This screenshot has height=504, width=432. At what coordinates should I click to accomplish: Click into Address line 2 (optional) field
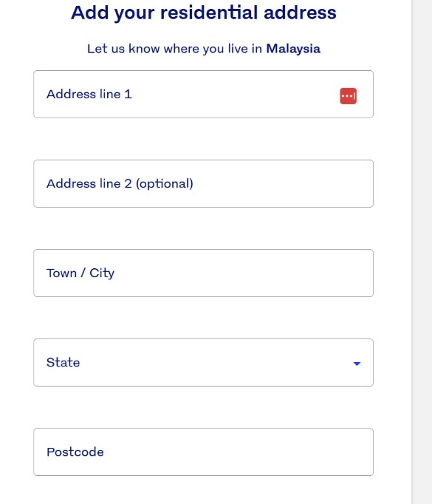pyautogui.click(x=203, y=183)
